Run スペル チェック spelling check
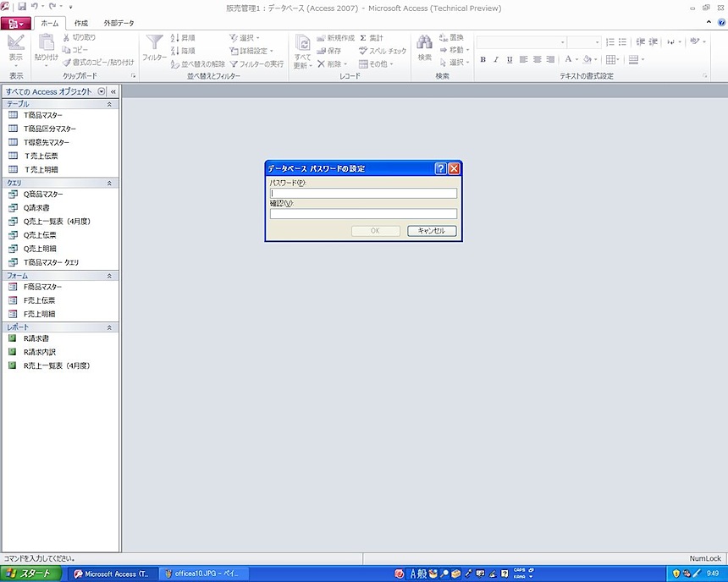Image resolution: width=728 pixels, height=582 pixels. 383,51
